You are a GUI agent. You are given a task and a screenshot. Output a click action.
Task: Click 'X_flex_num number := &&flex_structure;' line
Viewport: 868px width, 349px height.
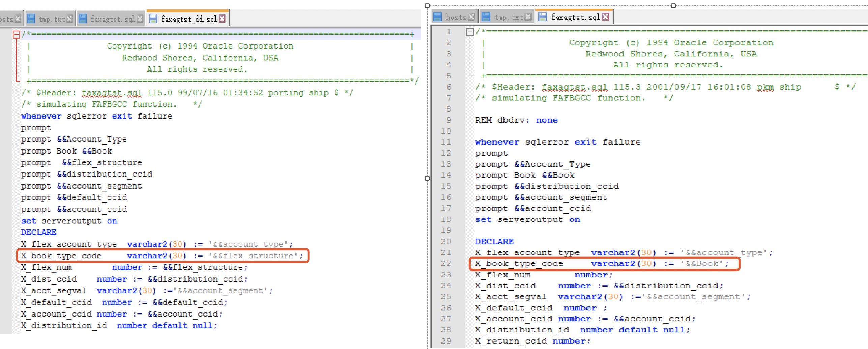click(x=134, y=267)
